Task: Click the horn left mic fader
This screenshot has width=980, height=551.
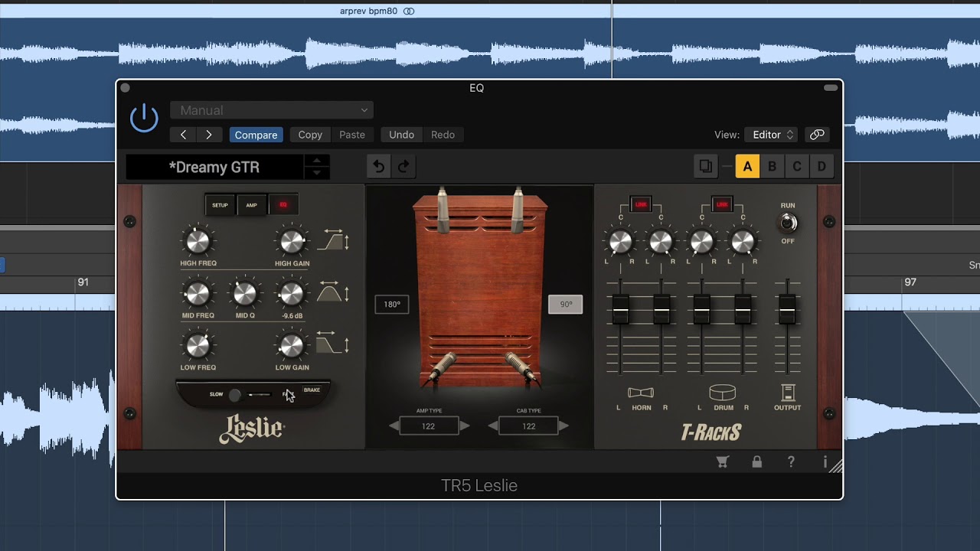Action: click(620, 309)
